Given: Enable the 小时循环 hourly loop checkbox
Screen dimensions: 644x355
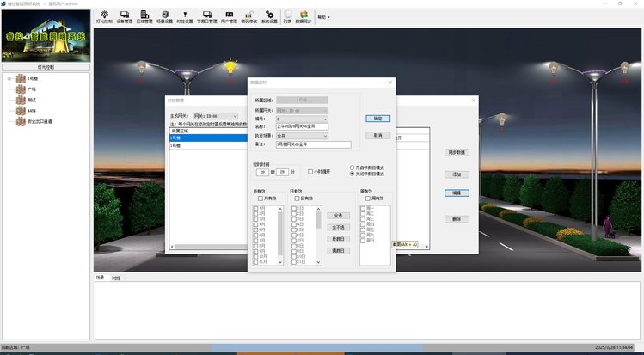Looking at the screenshot, I should click(311, 172).
